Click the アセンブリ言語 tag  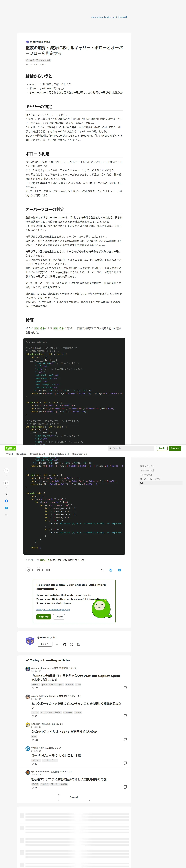coord(43,60)
